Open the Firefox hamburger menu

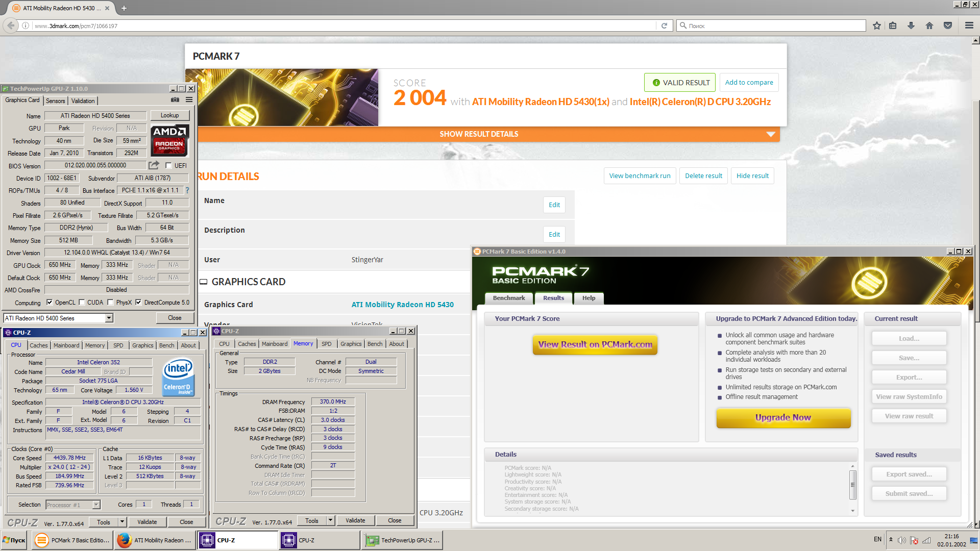[969, 26]
